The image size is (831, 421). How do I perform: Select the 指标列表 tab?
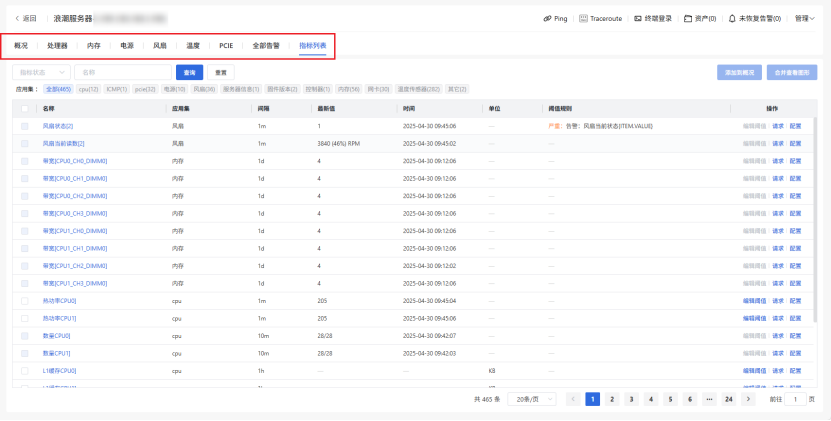pyautogui.click(x=313, y=46)
